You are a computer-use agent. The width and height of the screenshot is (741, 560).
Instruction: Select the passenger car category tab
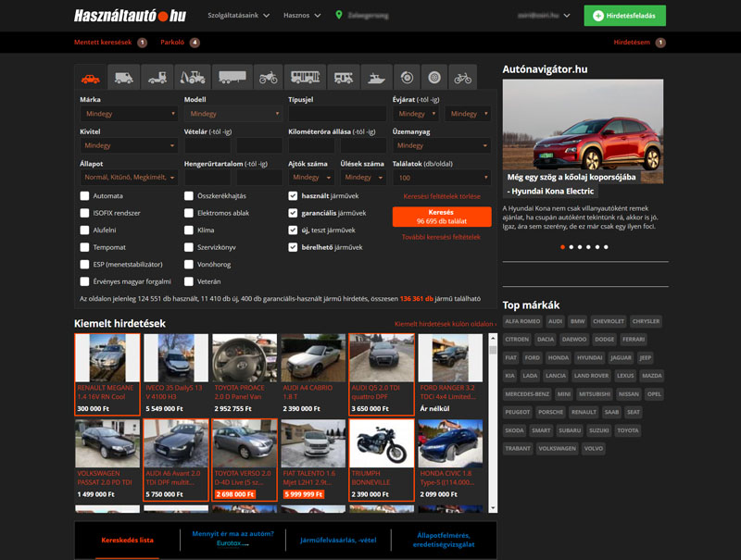(x=90, y=78)
